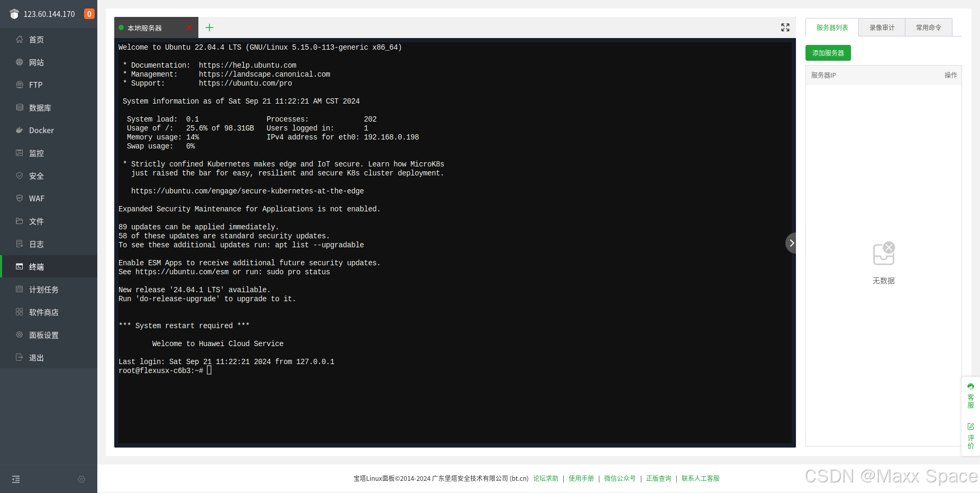Click the server IP 123.60.144.170 header
The width and height of the screenshot is (980, 493).
click(x=49, y=14)
